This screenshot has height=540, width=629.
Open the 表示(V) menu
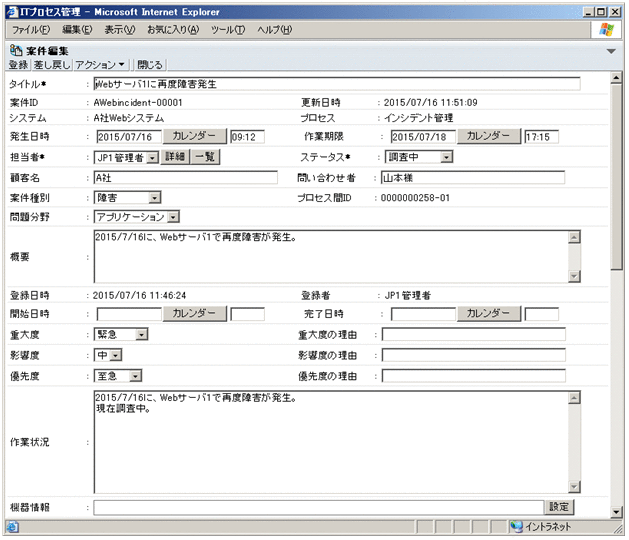(x=120, y=30)
